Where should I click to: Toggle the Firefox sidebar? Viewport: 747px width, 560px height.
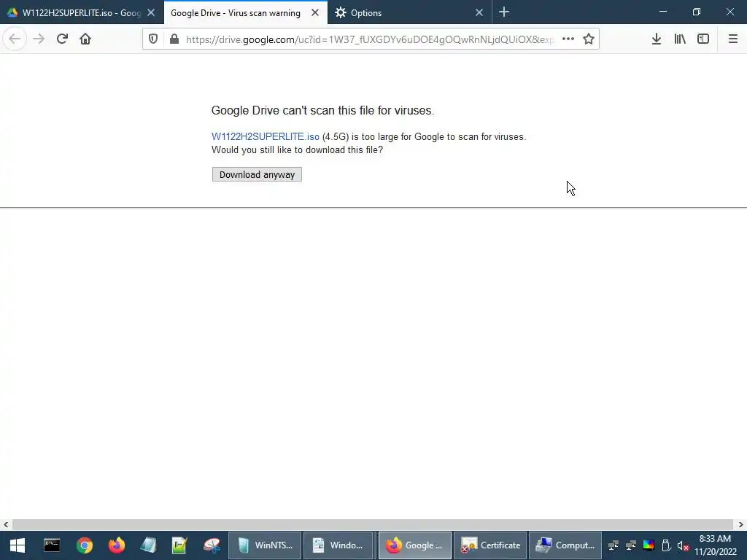[x=703, y=39]
